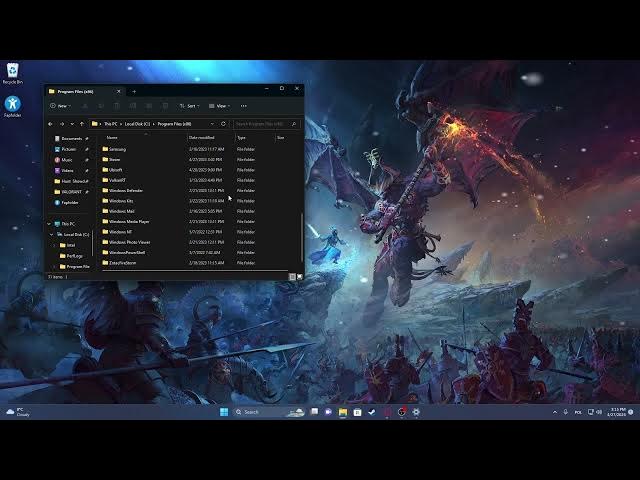Add a new File Explorer tab
This screenshot has width=640, height=480.
(x=134, y=91)
